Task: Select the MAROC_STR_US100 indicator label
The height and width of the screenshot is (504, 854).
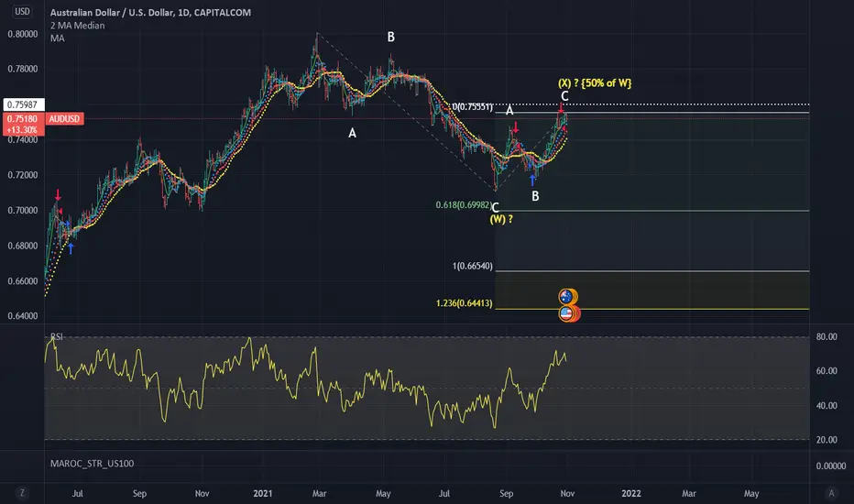Action: [x=92, y=464]
